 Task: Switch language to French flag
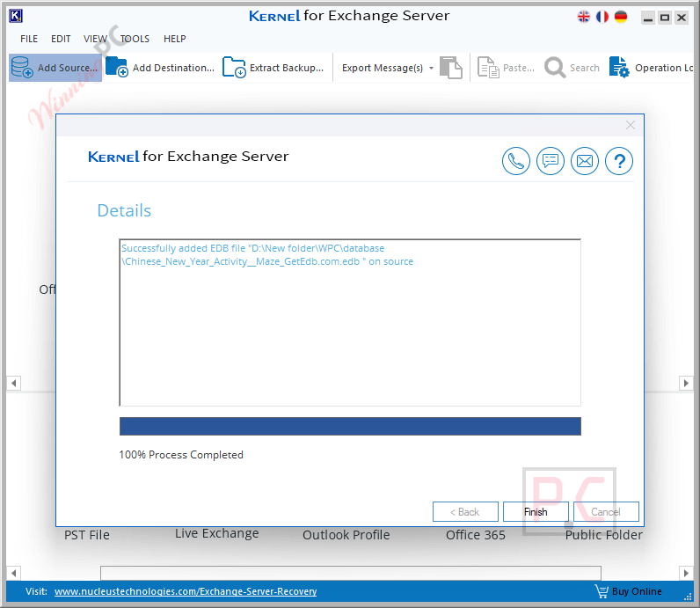602,17
